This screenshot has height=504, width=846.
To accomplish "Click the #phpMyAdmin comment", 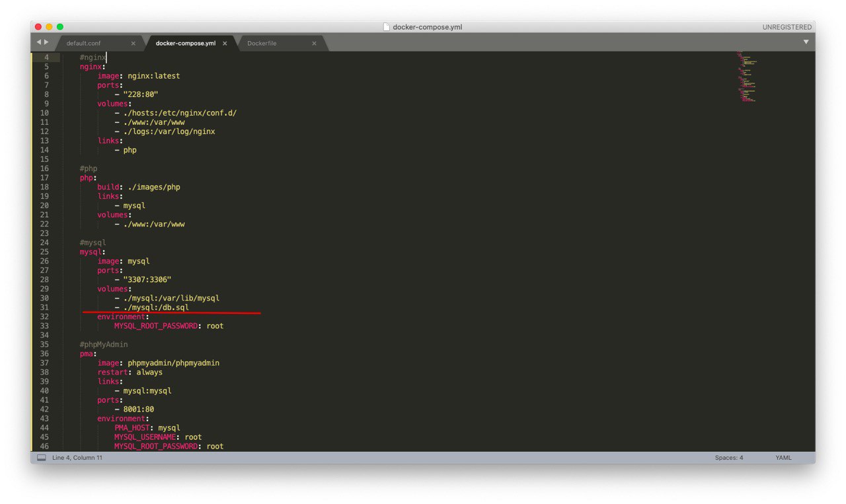I will pyautogui.click(x=104, y=344).
